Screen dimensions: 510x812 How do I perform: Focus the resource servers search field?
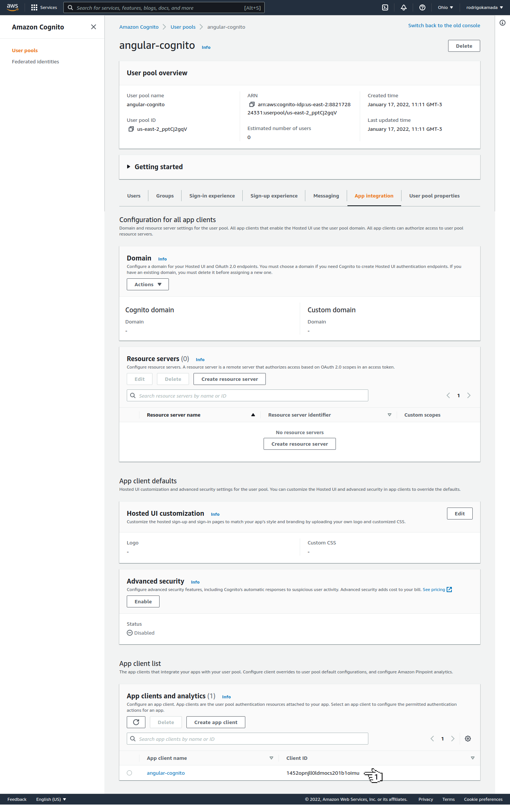coord(248,395)
